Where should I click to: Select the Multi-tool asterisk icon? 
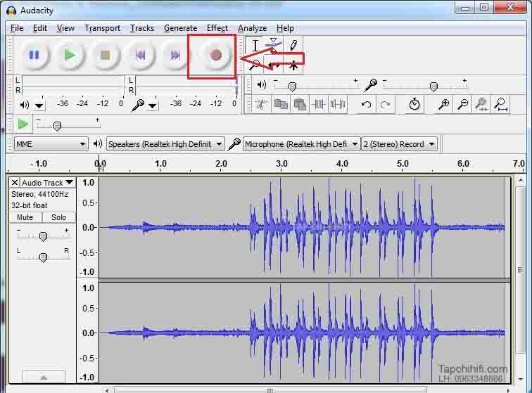[293, 65]
